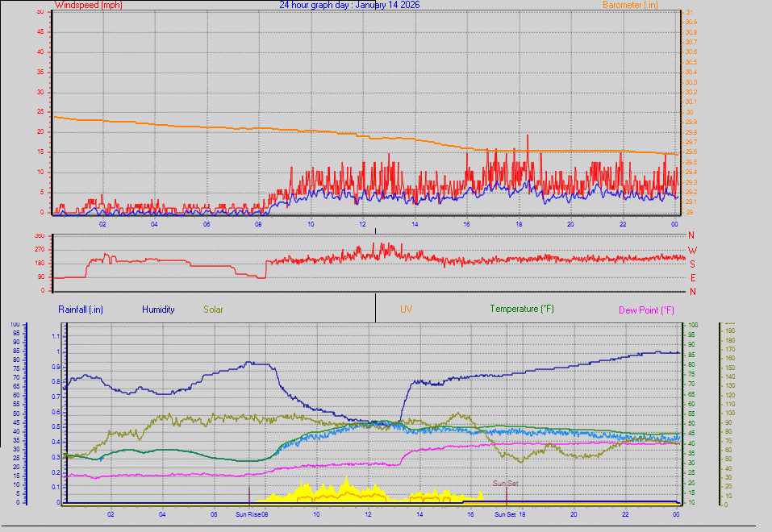Click the S compass direction label
The height and width of the screenshot is (532, 772).
point(691,264)
